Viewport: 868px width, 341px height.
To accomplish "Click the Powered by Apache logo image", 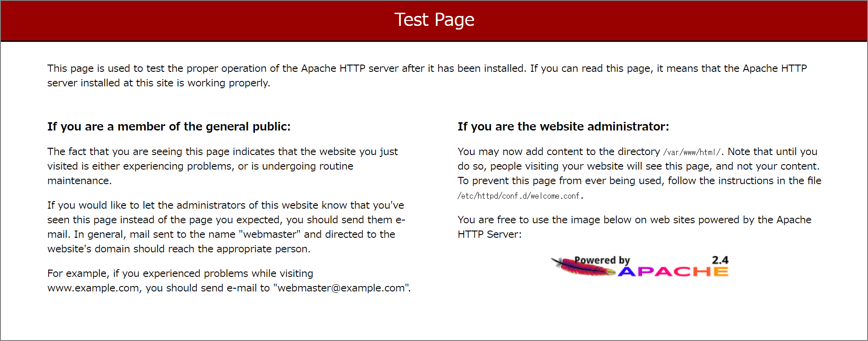I will [x=640, y=266].
